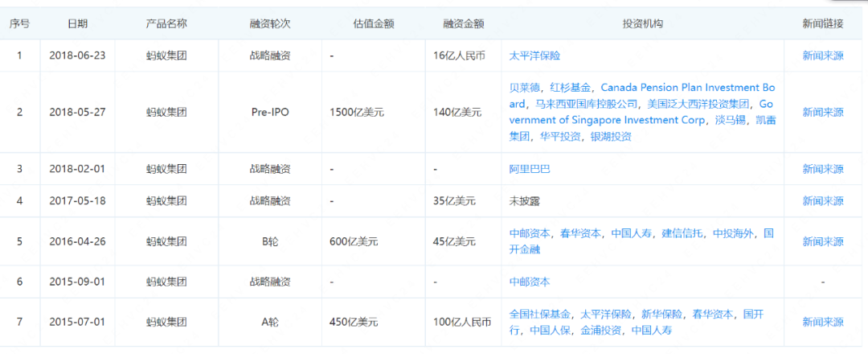Click 蚂蚁集团 in the 2015-07-01 row
The image size is (868, 354).
click(166, 323)
